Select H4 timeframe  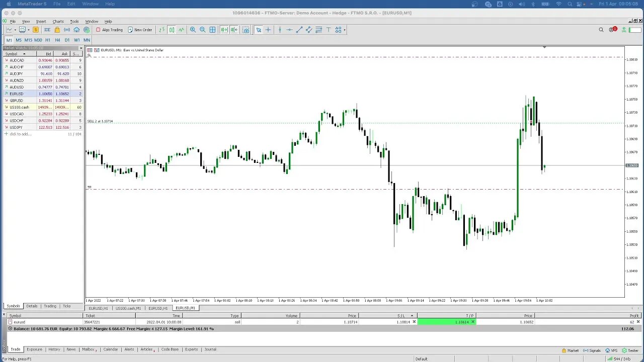coord(57,40)
